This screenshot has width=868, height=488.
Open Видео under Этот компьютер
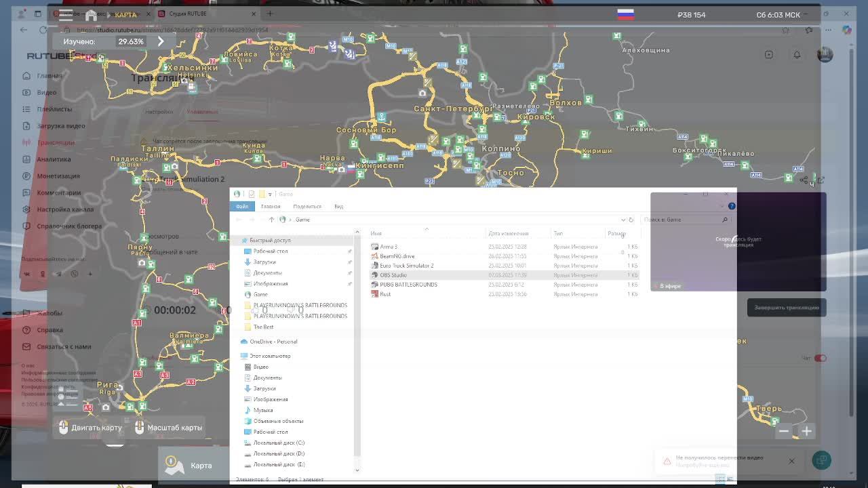tap(256, 367)
